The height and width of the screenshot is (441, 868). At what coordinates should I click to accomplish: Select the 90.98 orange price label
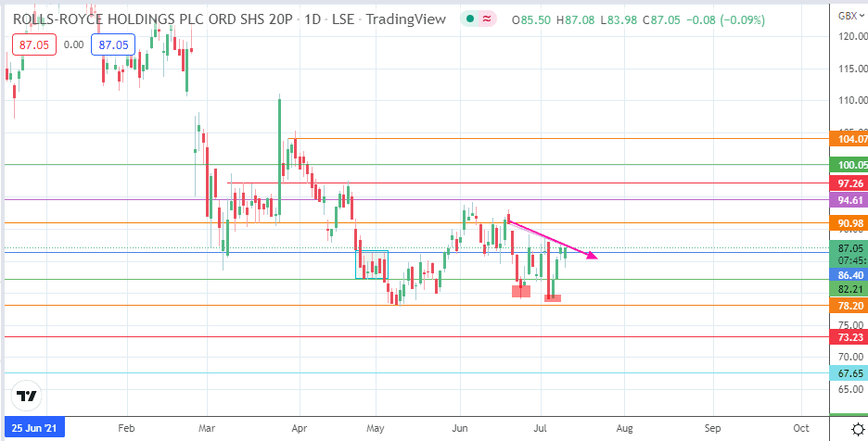coord(849,223)
